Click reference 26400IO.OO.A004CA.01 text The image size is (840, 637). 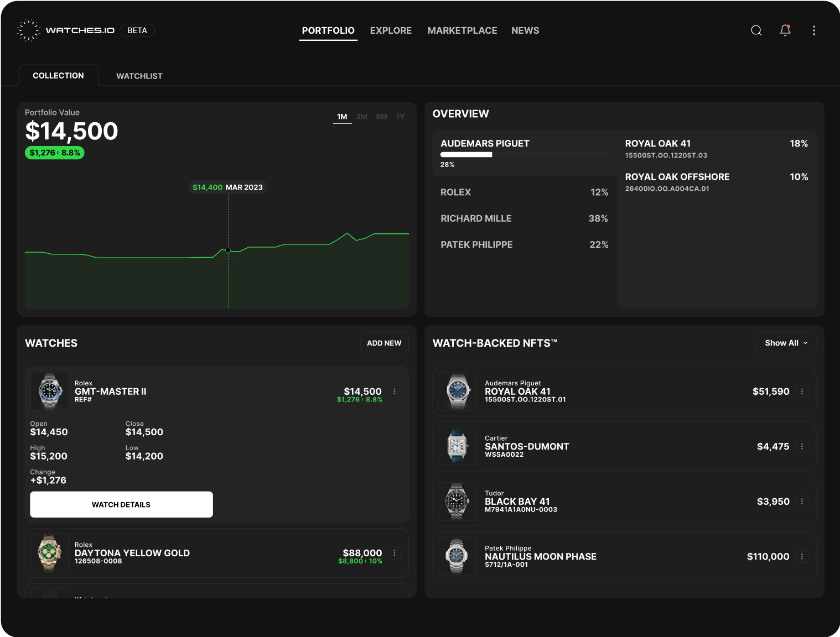coord(667,189)
